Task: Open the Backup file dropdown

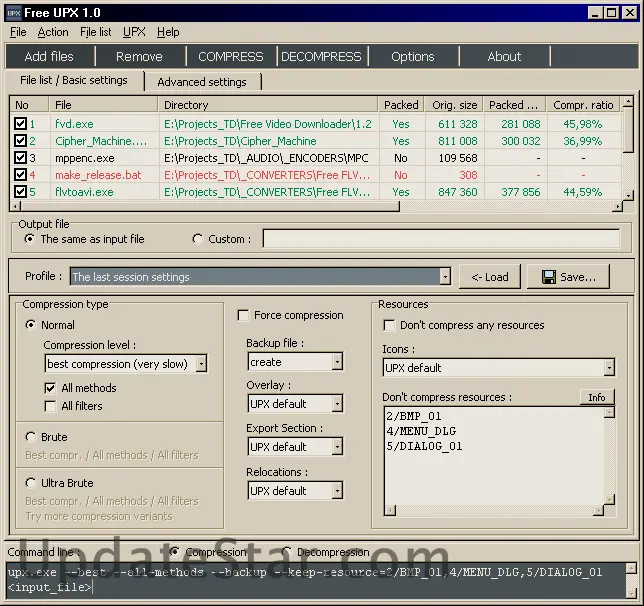Action: click(x=337, y=362)
